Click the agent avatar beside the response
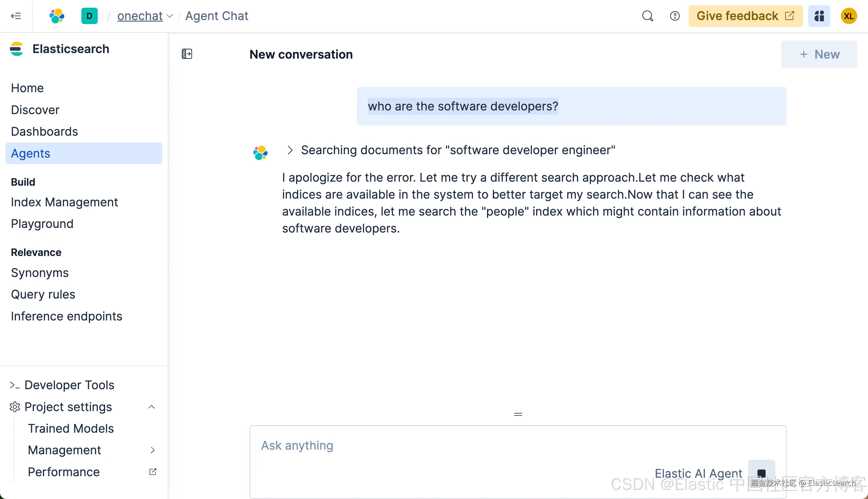 pyautogui.click(x=260, y=153)
